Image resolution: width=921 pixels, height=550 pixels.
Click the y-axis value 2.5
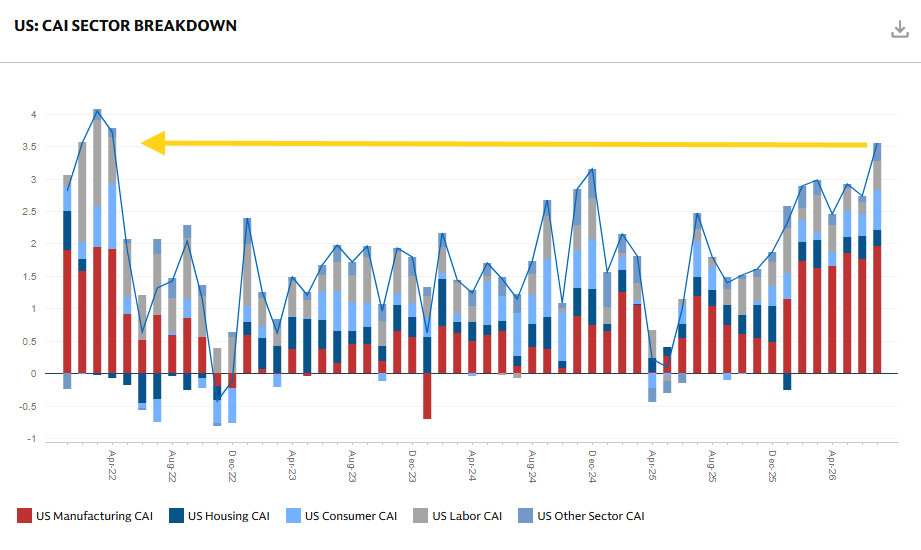click(x=29, y=212)
